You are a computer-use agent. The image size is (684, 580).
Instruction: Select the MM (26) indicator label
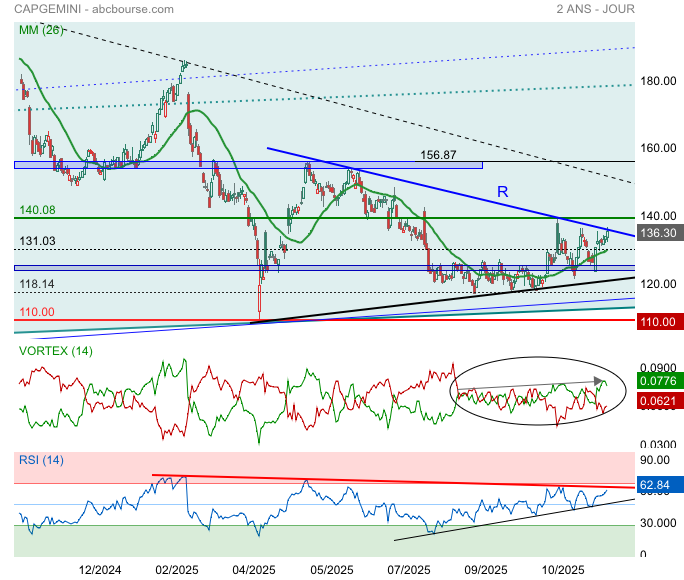[41, 30]
